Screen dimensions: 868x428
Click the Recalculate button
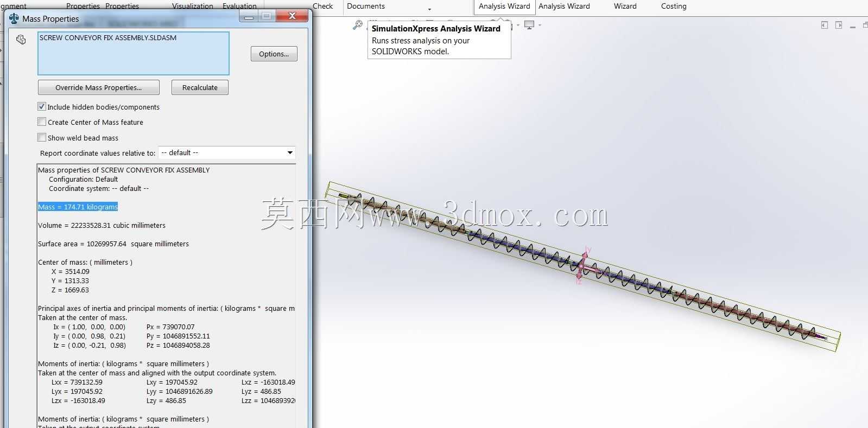[x=200, y=88]
